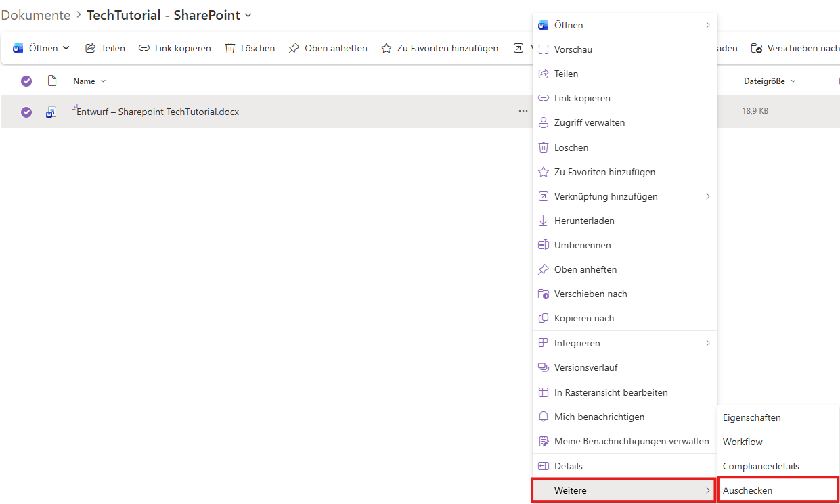Expand the Verknüpfung hinzufügen submenu arrow
Image resolution: width=840 pixels, height=504 pixels.
pos(708,196)
